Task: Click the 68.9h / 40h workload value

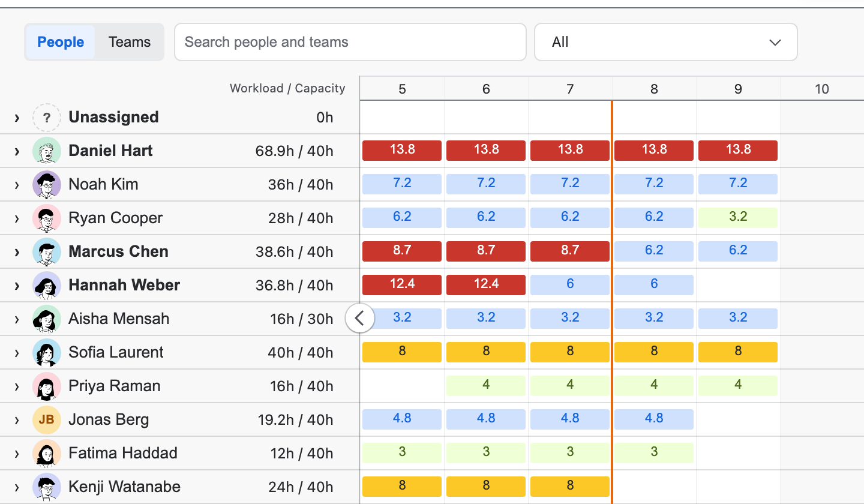Action: [295, 151]
